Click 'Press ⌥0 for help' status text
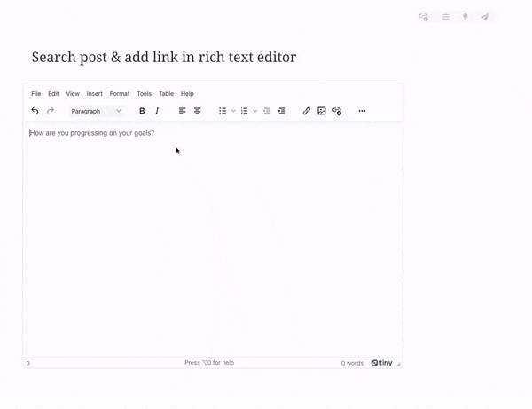 click(209, 363)
